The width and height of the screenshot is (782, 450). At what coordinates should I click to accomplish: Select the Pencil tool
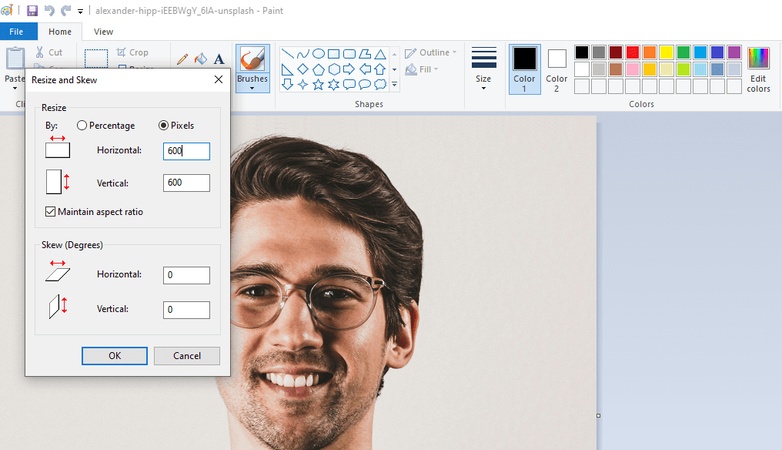(x=183, y=59)
